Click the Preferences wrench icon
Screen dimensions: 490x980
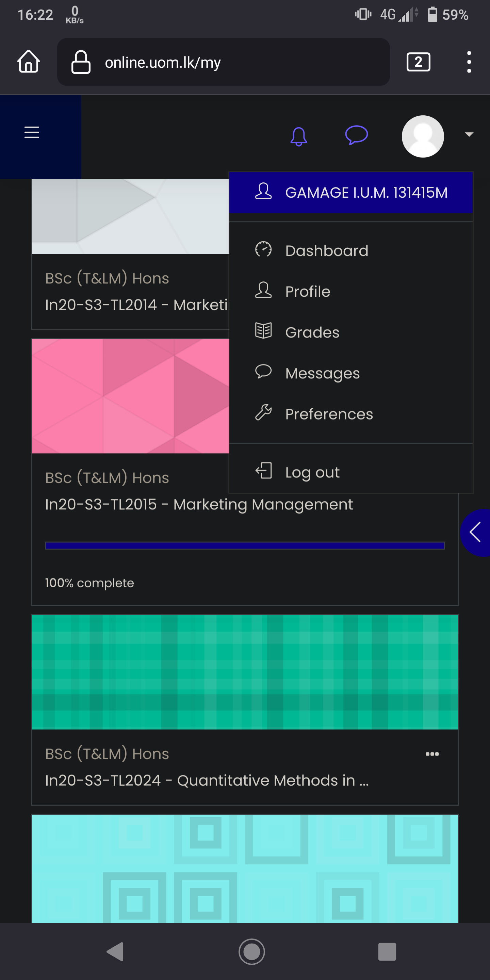coord(263,412)
